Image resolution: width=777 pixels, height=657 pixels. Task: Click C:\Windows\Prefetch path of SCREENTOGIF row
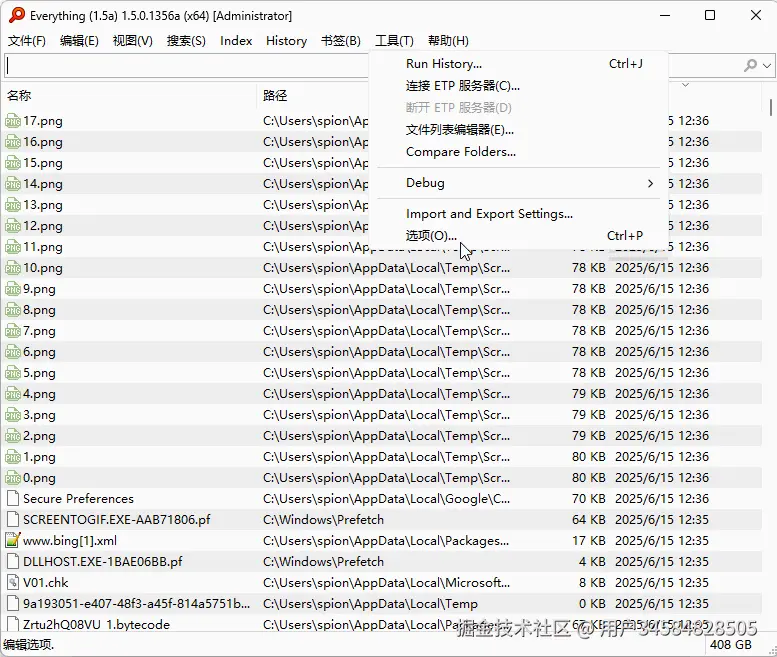(x=324, y=520)
